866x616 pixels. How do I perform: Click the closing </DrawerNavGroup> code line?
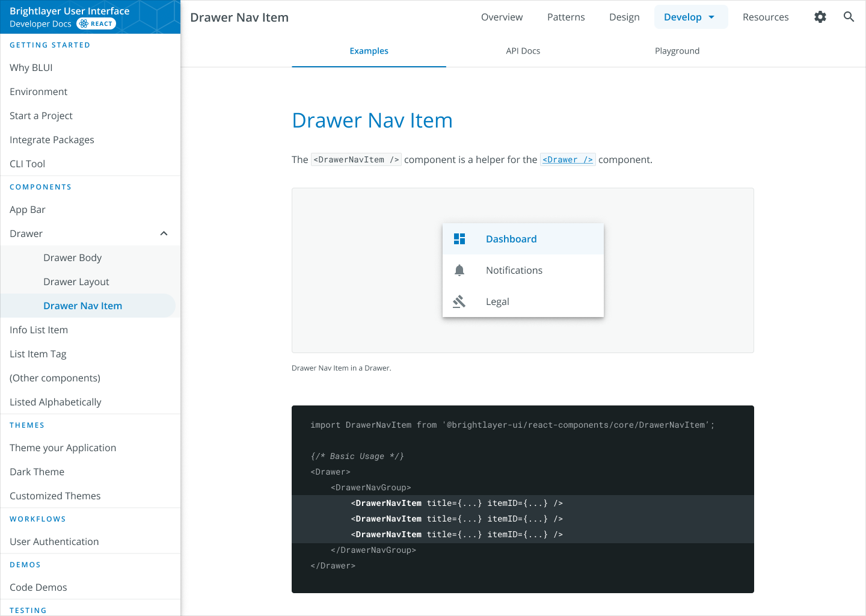(x=373, y=550)
